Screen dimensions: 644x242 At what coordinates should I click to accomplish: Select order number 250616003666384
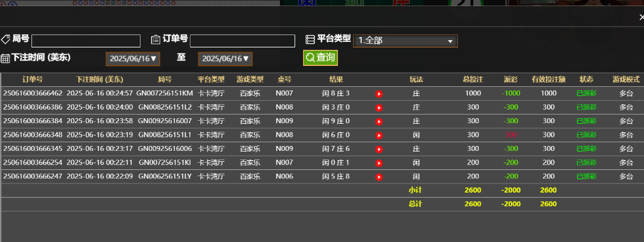(33, 121)
